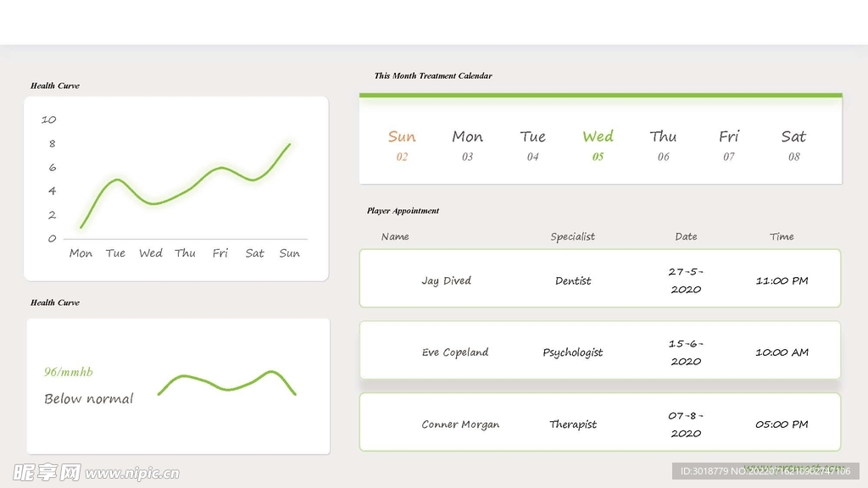
Task: Select Tue 04 in the treatment calendar
Action: click(x=532, y=146)
